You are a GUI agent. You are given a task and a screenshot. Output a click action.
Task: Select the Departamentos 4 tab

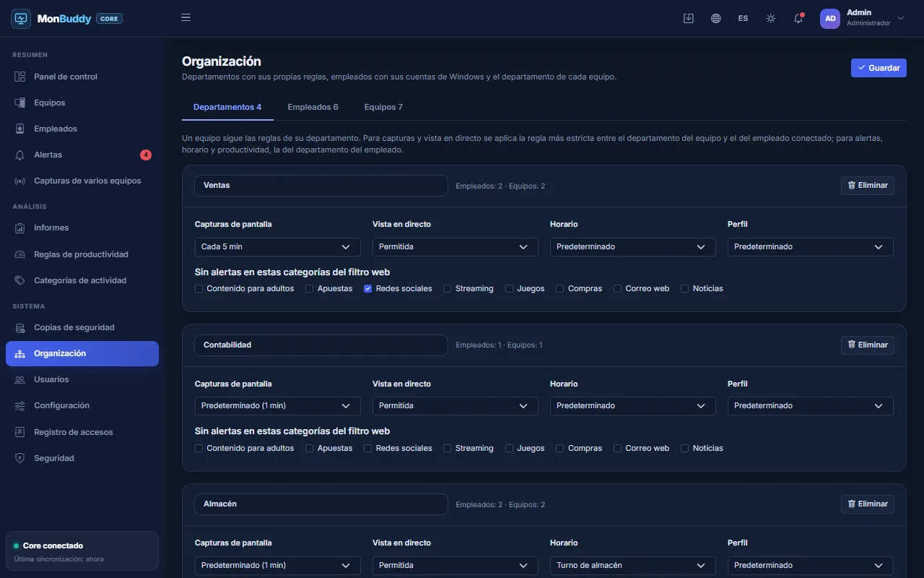tap(227, 107)
